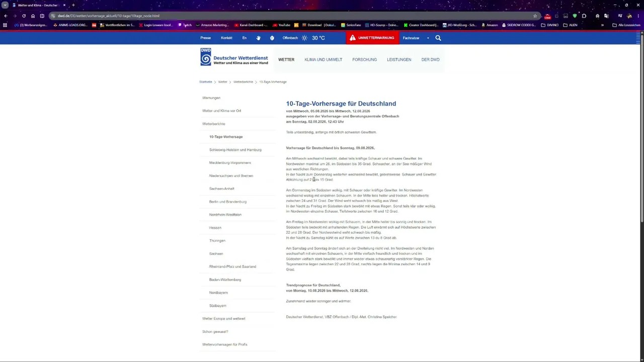Open the SerienFans bookmark
This screenshot has width=644, height=362.
(x=351, y=25)
